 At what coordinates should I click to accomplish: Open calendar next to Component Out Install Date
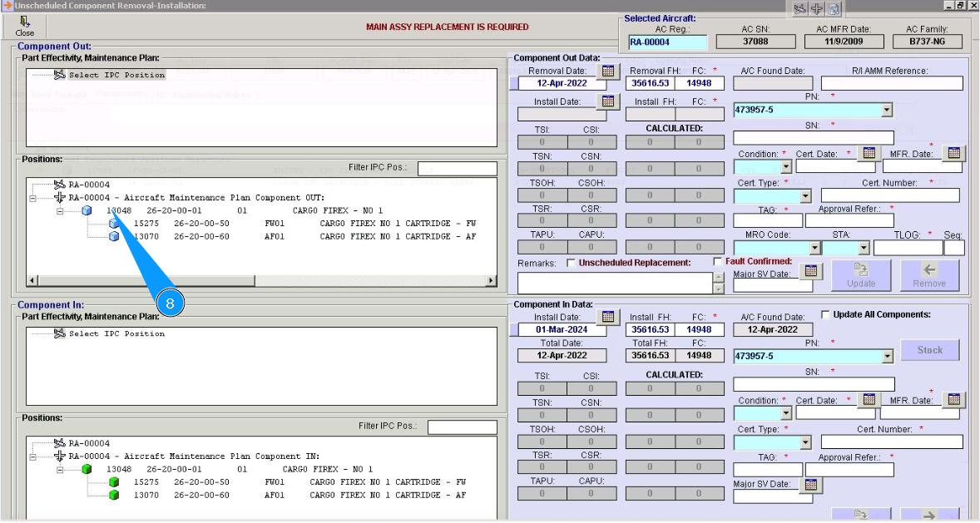point(608,101)
